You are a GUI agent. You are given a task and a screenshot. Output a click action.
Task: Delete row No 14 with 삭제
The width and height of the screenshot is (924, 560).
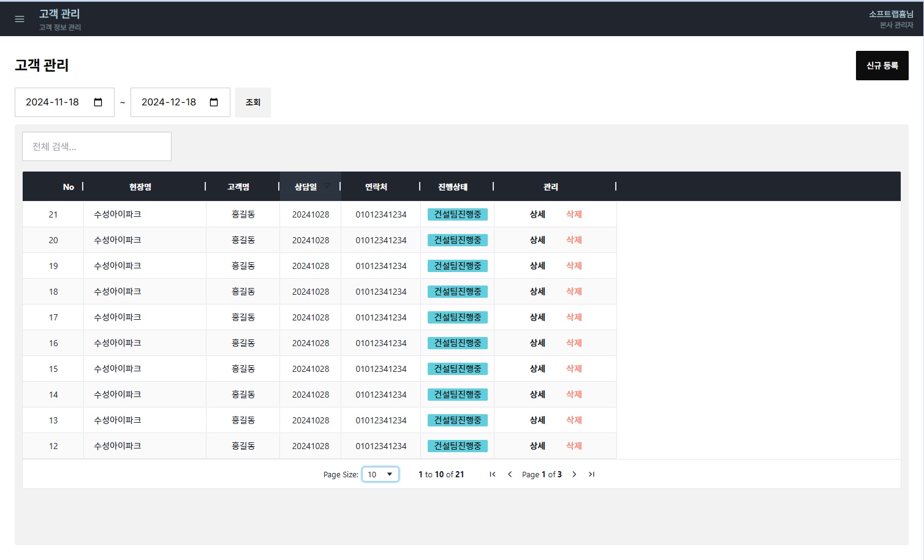click(x=574, y=395)
